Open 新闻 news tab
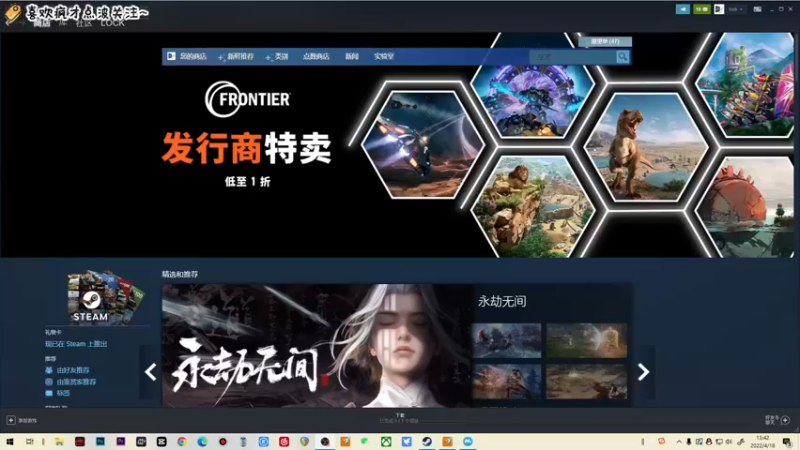The width and height of the screenshot is (800, 450). coord(352,57)
